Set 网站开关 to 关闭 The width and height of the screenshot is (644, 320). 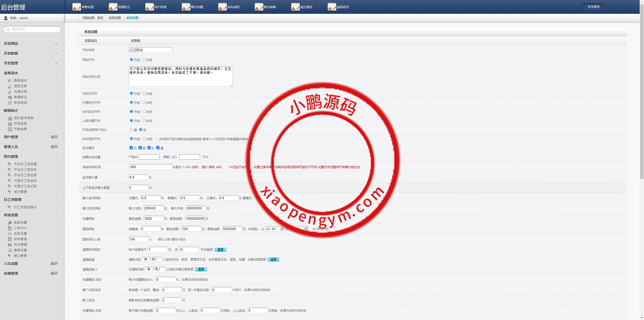tap(144, 60)
